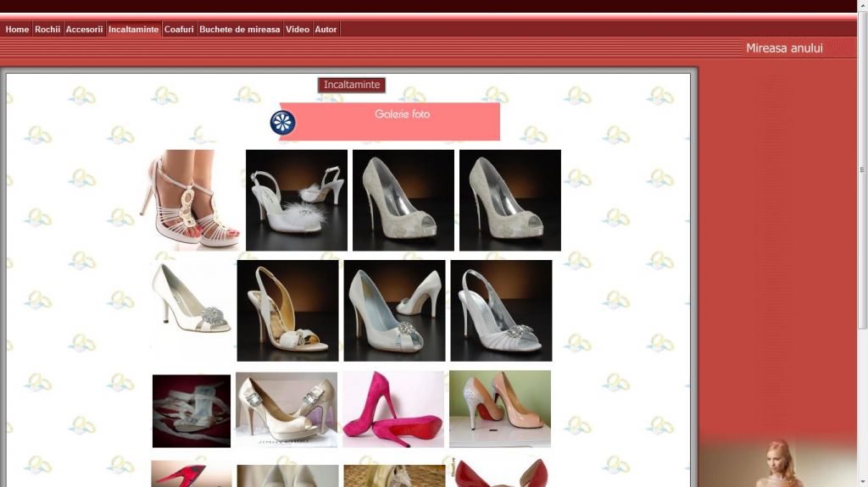Open the strappy white sandal photo on model's feet
The width and height of the screenshot is (868, 487).
click(x=190, y=200)
